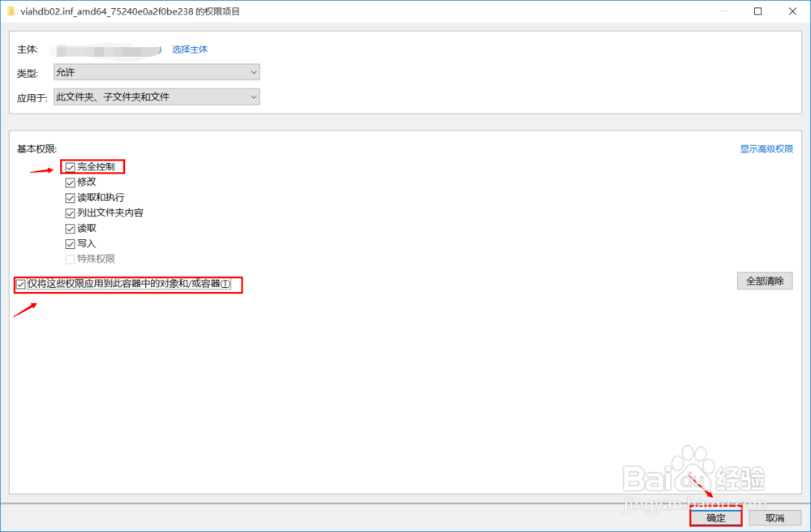Confirm with the 确定 button

click(x=716, y=517)
